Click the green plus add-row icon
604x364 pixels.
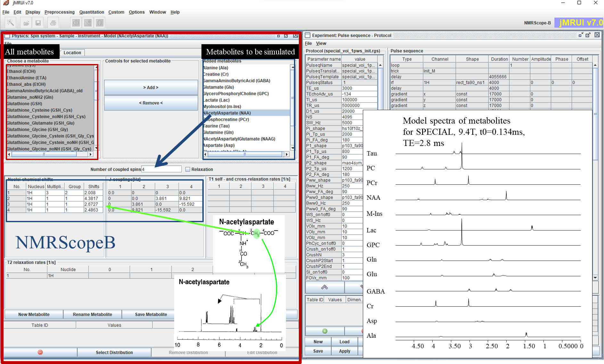tap(325, 331)
